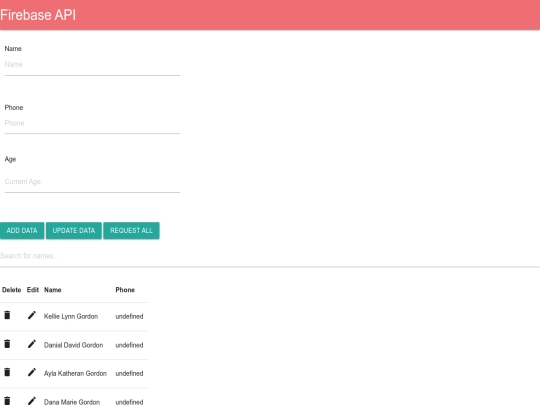Delete the Danial David Gordon row

tap(7, 344)
